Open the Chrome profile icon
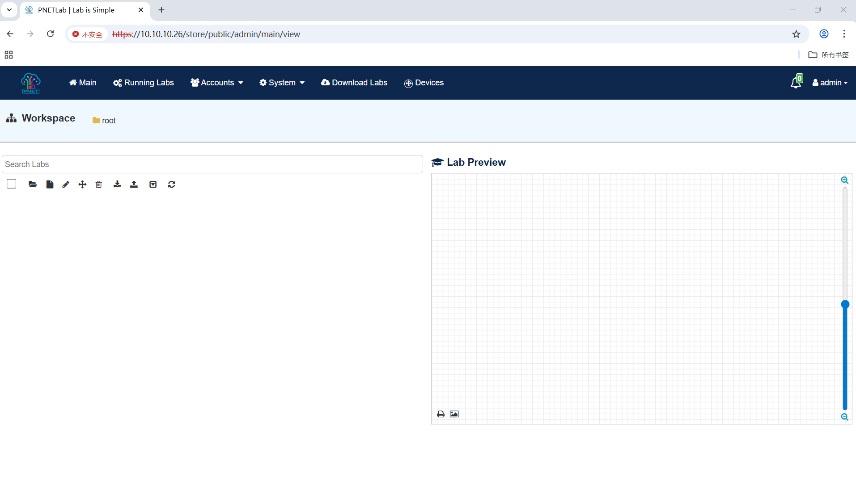This screenshot has width=856, height=504. pos(824,34)
